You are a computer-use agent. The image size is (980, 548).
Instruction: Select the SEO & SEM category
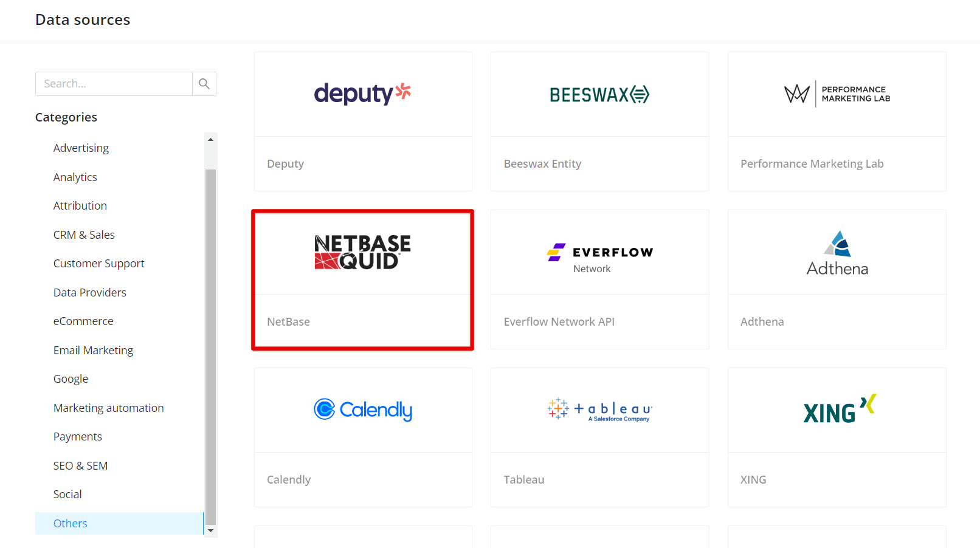(x=80, y=465)
